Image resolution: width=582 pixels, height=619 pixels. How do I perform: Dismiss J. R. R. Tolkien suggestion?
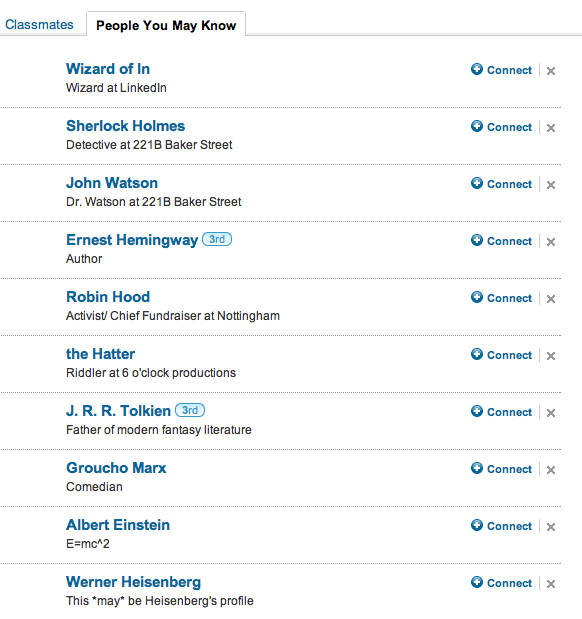point(551,413)
